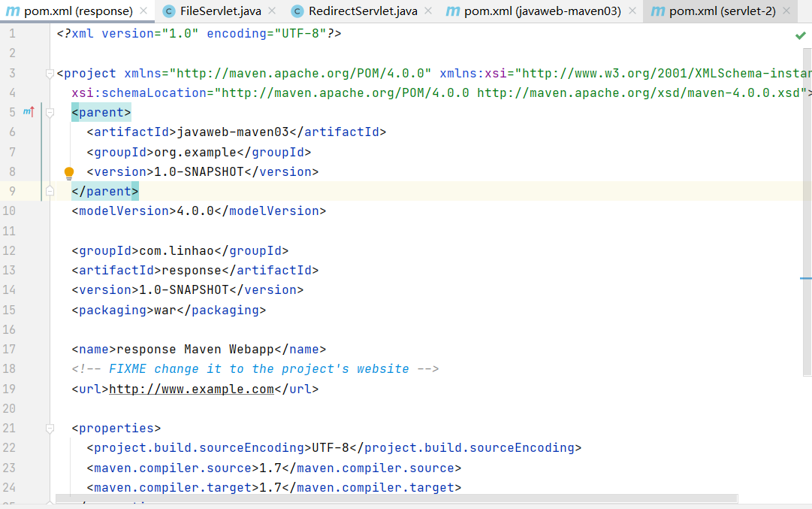Close the pom.xml (javaweb-maven03) tab
Image resolution: width=812 pixels, height=509 pixels.
(632, 11)
